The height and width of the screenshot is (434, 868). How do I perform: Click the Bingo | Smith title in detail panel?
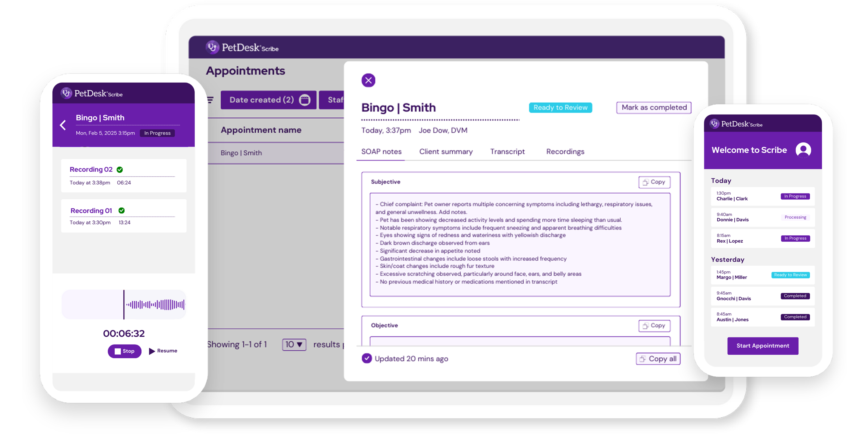(x=398, y=108)
